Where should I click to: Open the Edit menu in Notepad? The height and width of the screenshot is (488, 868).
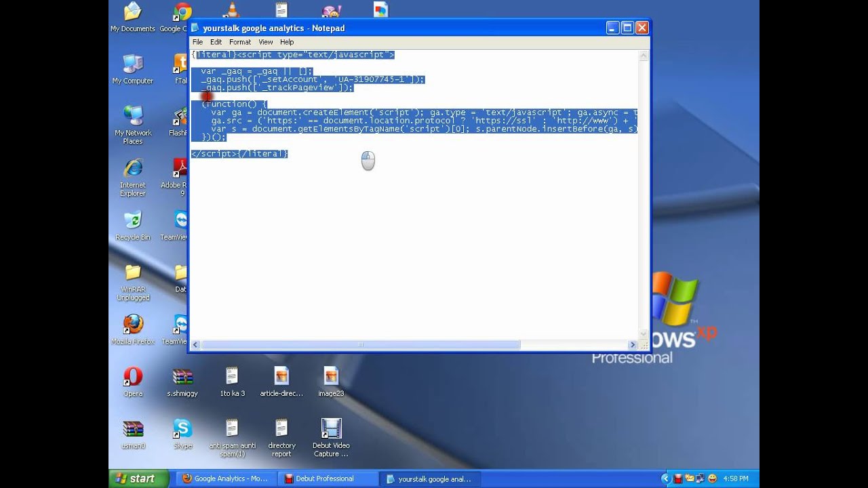point(216,42)
